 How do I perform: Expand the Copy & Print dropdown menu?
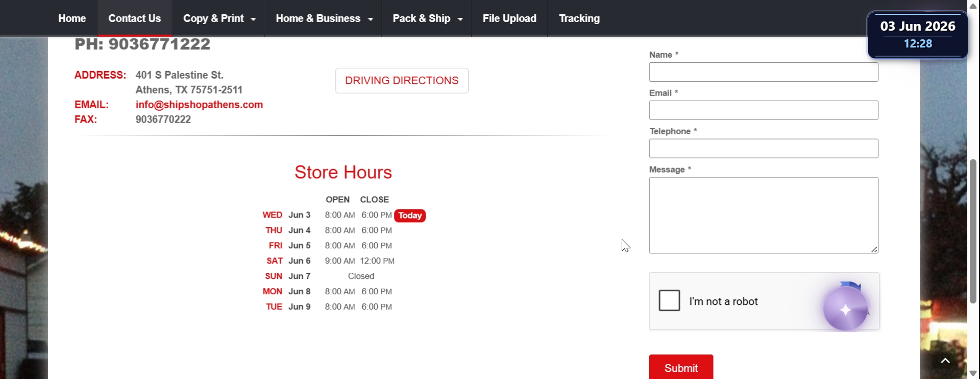coord(219,18)
